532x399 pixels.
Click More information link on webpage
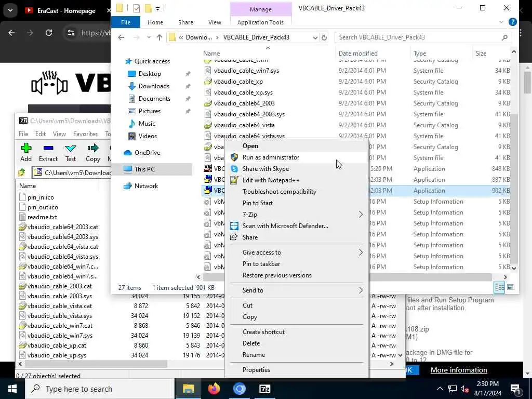[x=459, y=370]
